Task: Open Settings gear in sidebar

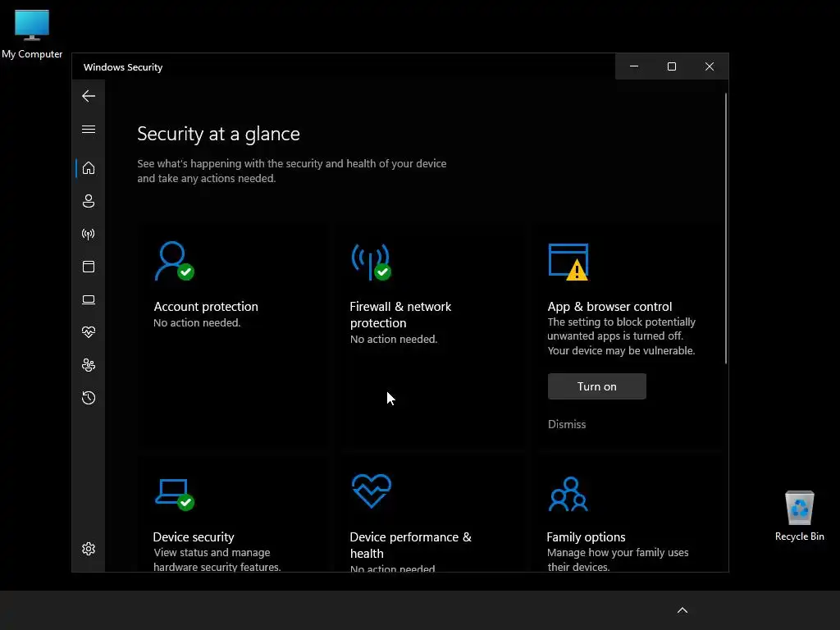Action: pyautogui.click(x=89, y=549)
